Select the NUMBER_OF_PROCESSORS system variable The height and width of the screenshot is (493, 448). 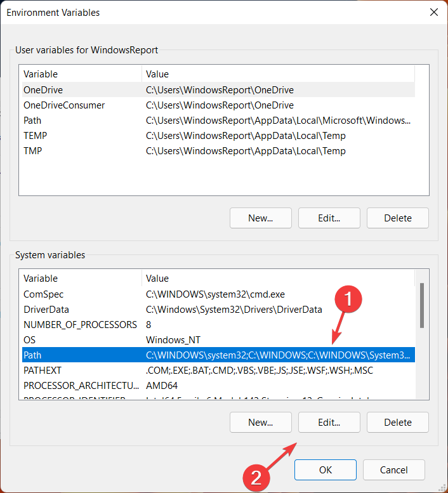tap(80, 325)
